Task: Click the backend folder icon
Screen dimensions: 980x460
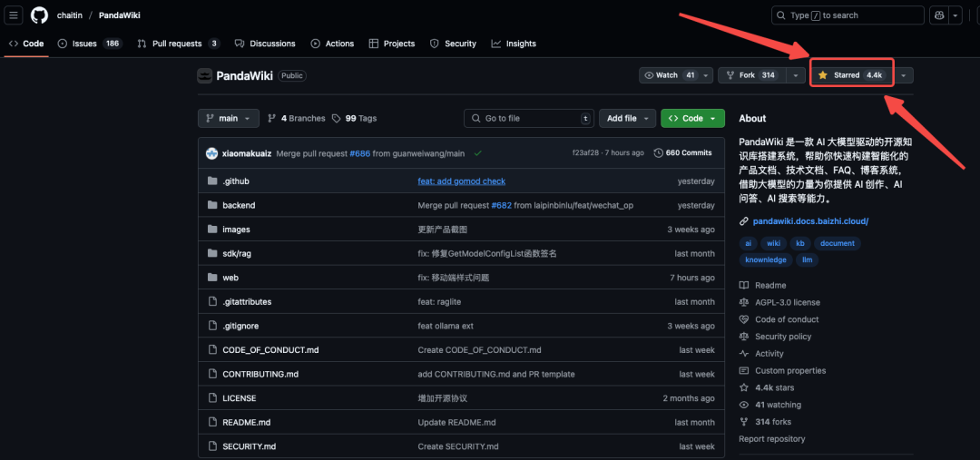Action: click(x=211, y=205)
